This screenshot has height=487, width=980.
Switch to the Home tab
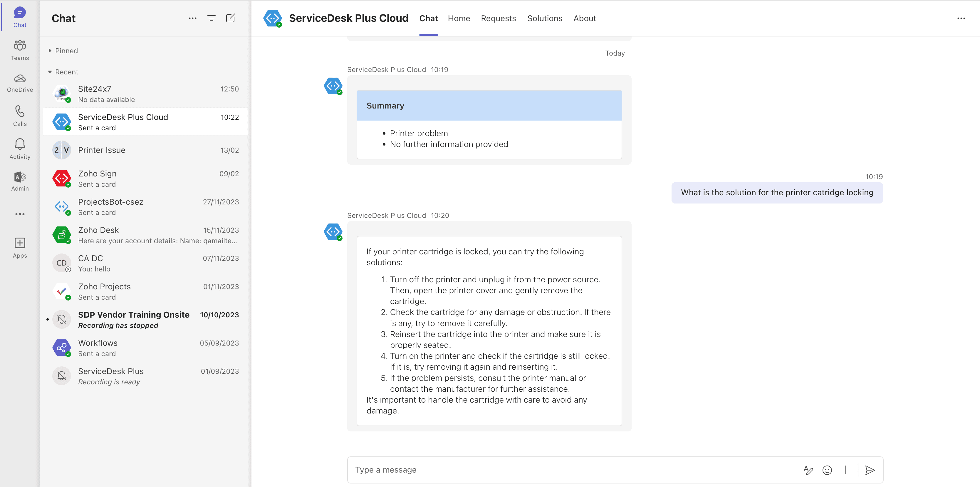(459, 18)
